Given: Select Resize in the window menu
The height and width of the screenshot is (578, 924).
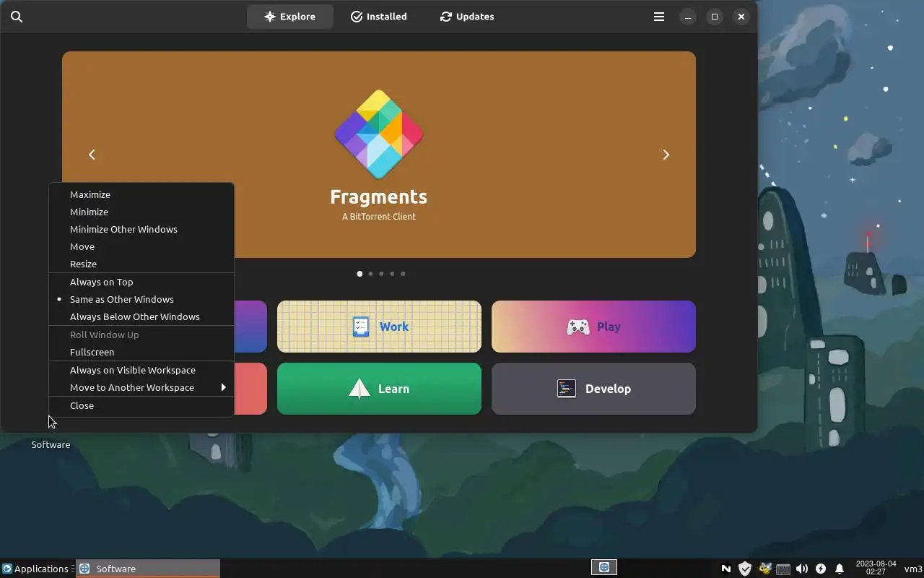Looking at the screenshot, I should pyautogui.click(x=141, y=264).
